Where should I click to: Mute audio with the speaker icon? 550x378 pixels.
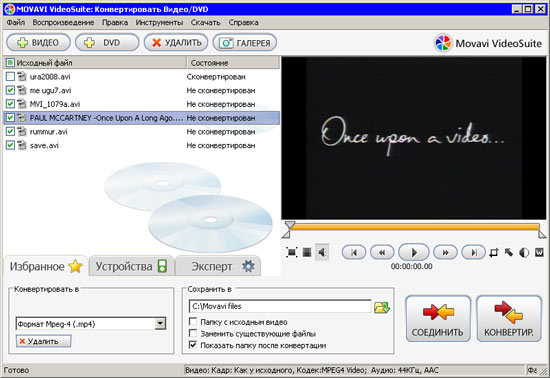coord(322,252)
